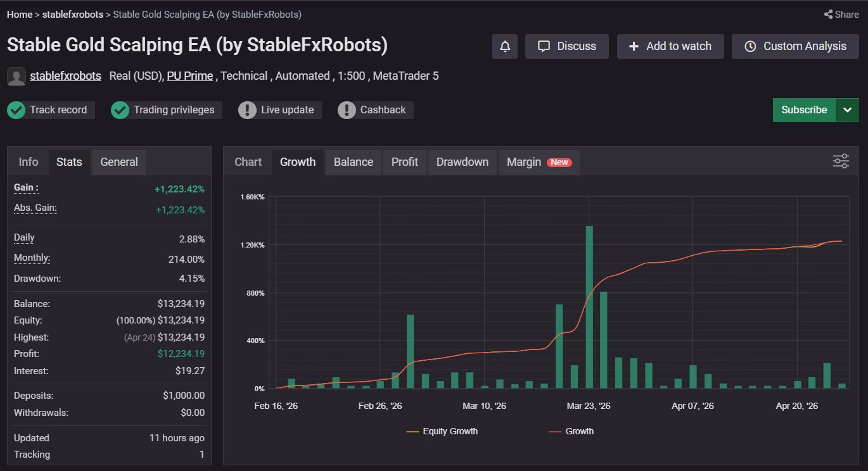The height and width of the screenshot is (471, 868).
Task: Switch to the Drawdown chart tab
Action: click(463, 162)
